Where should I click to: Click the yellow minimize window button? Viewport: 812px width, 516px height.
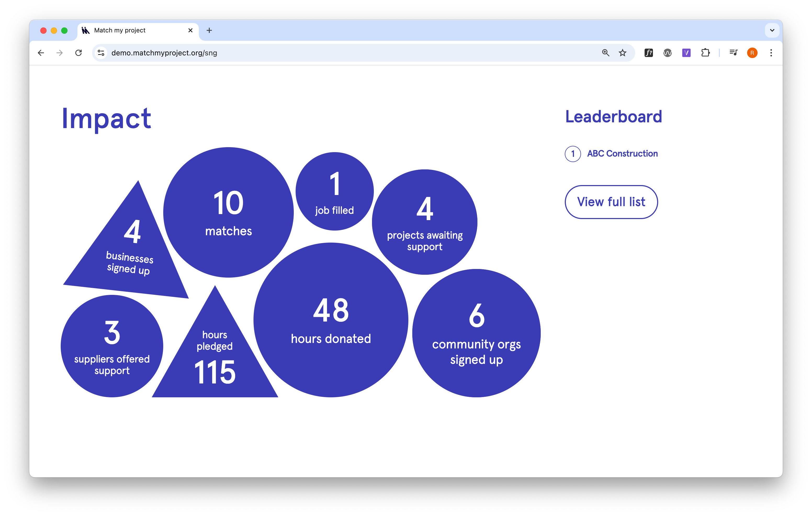(54, 31)
